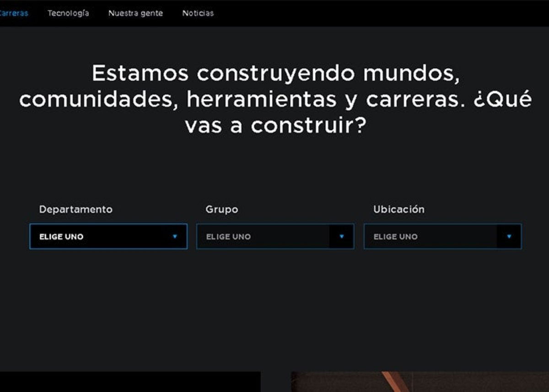The image size is (549, 392).
Task: Click the Departamento field label
Action: [76, 209]
